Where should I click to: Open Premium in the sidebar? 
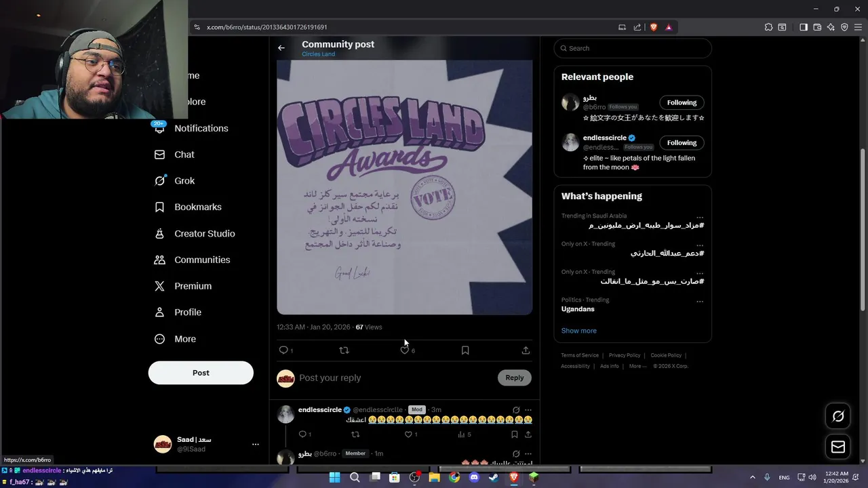pyautogui.click(x=184, y=286)
